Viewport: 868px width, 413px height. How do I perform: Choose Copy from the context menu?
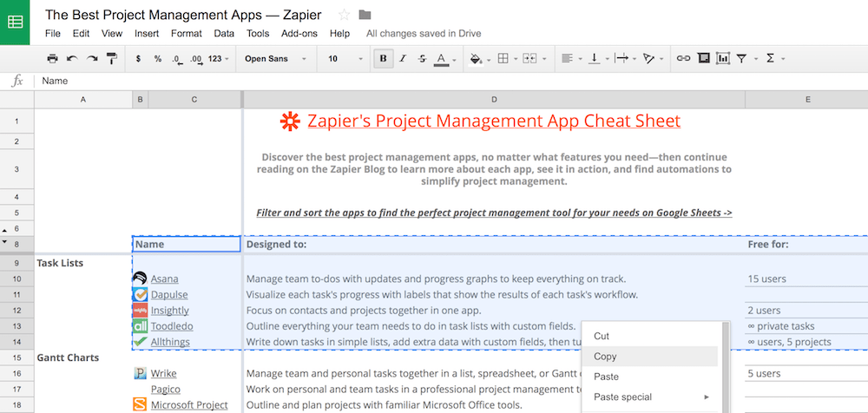605,357
